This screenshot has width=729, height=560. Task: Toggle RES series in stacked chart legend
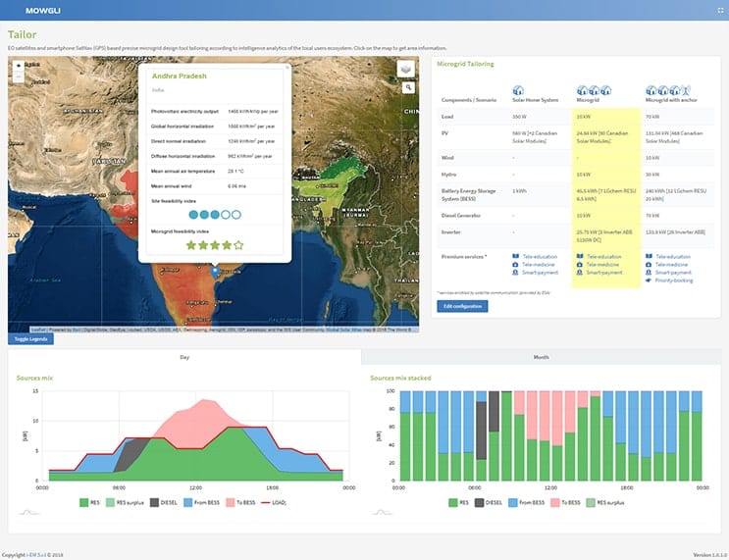tap(459, 502)
